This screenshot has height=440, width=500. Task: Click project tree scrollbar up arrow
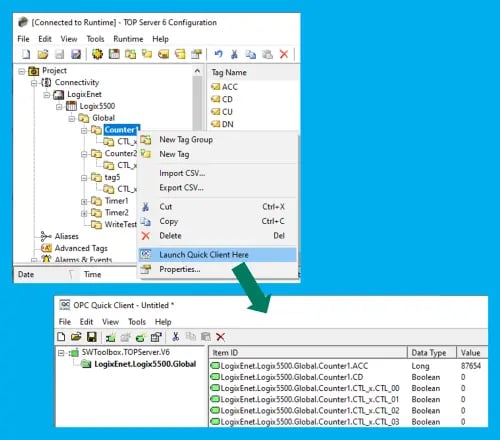tap(197, 71)
